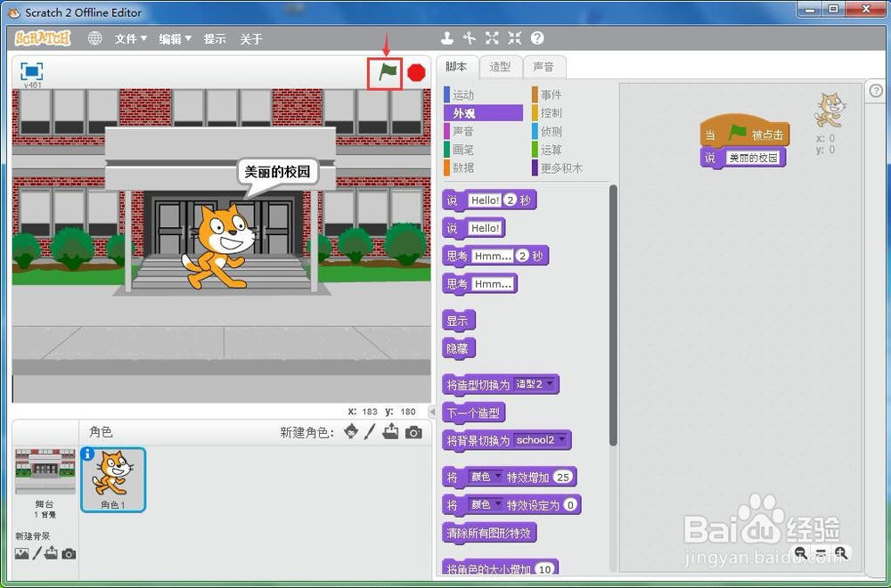Select the Duplicate stamp tool
Viewport: 891px width, 588px height.
pos(447,38)
